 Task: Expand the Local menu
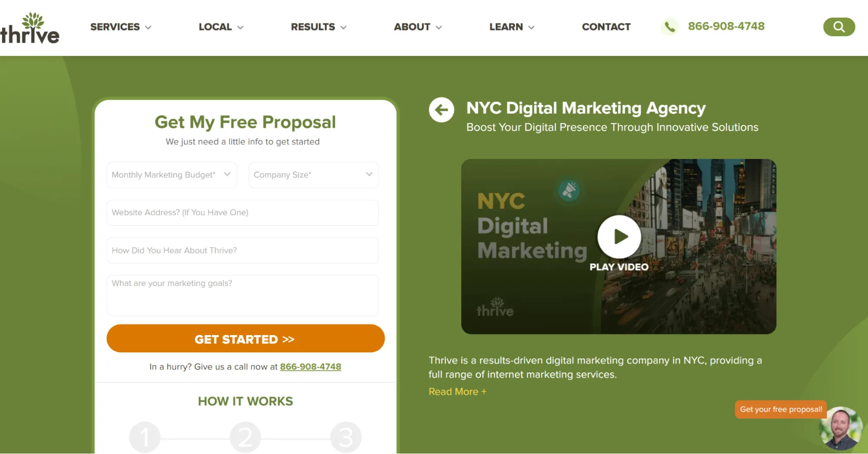pos(221,27)
